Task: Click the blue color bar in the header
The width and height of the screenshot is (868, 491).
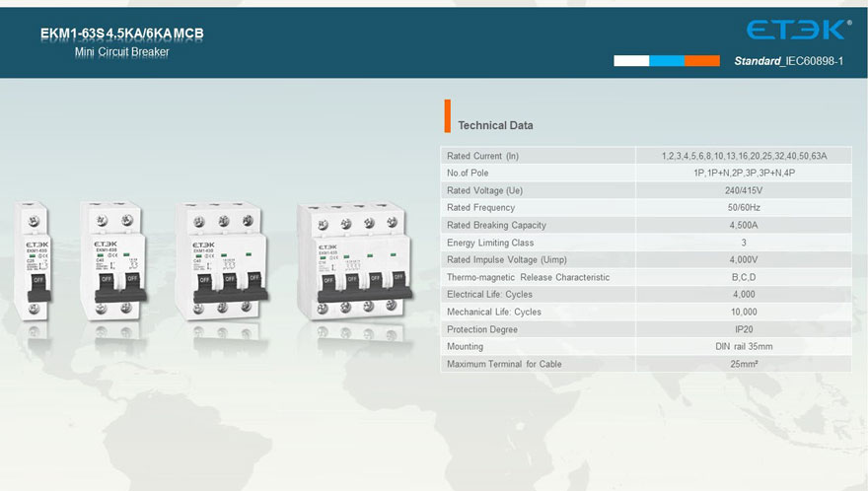Action: tap(667, 60)
